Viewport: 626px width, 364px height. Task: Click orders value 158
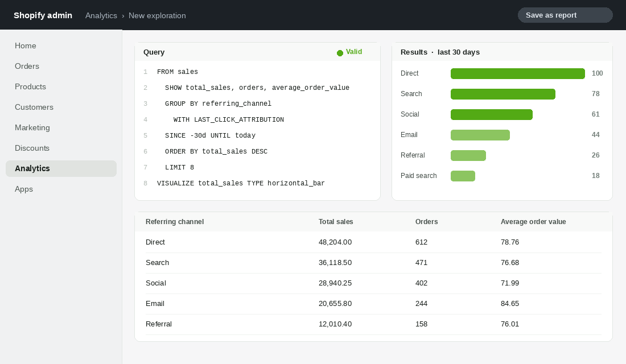pos(421,324)
